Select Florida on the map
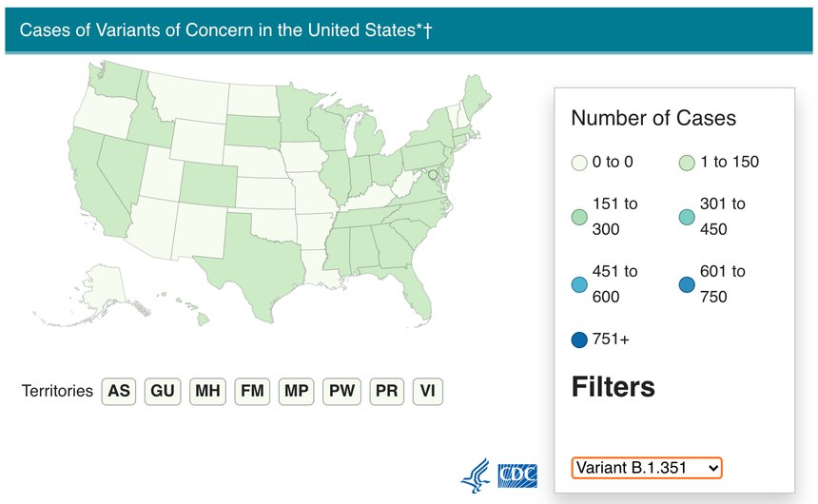 (x=412, y=290)
